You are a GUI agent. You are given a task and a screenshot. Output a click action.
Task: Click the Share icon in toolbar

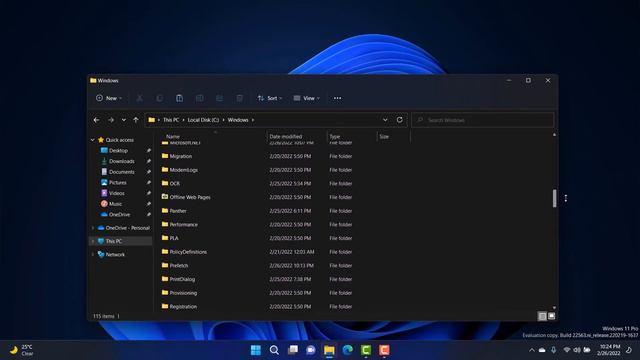pyautogui.click(x=220, y=98)
